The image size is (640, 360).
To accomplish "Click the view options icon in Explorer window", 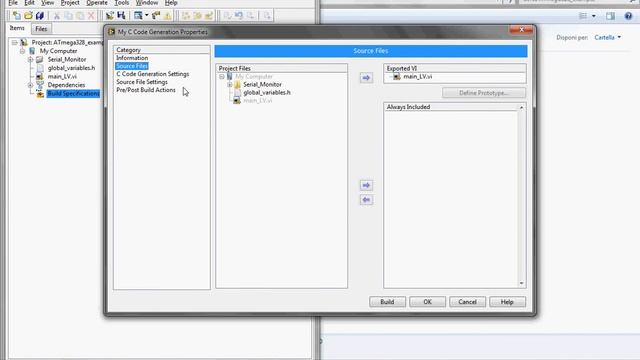I will (x=583, y=16).
